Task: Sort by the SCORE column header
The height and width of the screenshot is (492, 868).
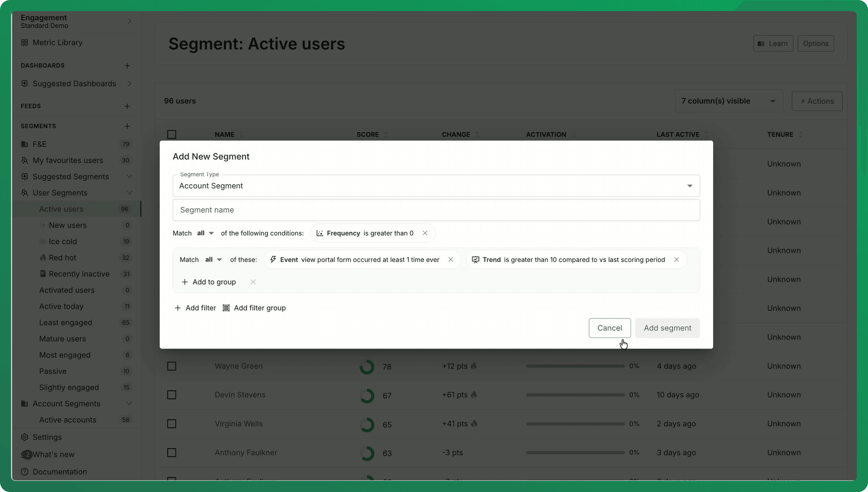Action: (368, 135)
